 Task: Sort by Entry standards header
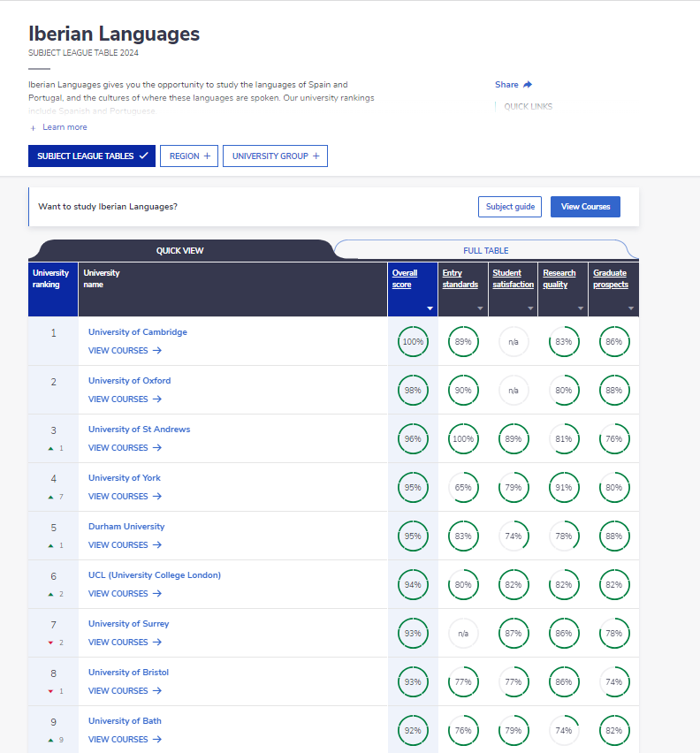click(x=460, y=278)
